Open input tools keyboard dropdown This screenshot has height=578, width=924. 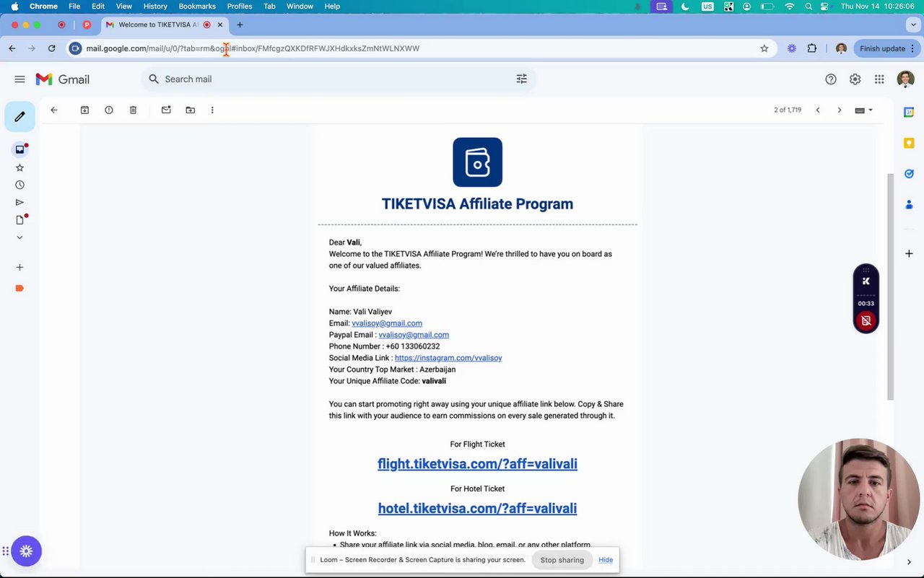pyautogui.click(x=863, y=110)
